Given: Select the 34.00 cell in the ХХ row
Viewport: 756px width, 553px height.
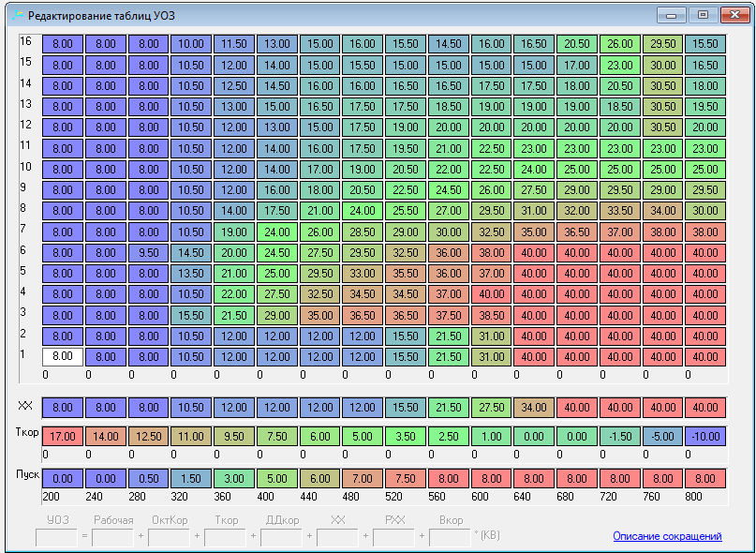Looking at the screenshot, I should [x=534, y=407].
